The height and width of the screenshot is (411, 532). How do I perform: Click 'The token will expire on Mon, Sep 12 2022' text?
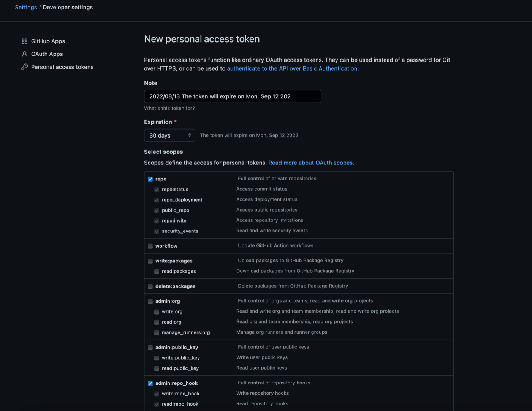point(249,135)
